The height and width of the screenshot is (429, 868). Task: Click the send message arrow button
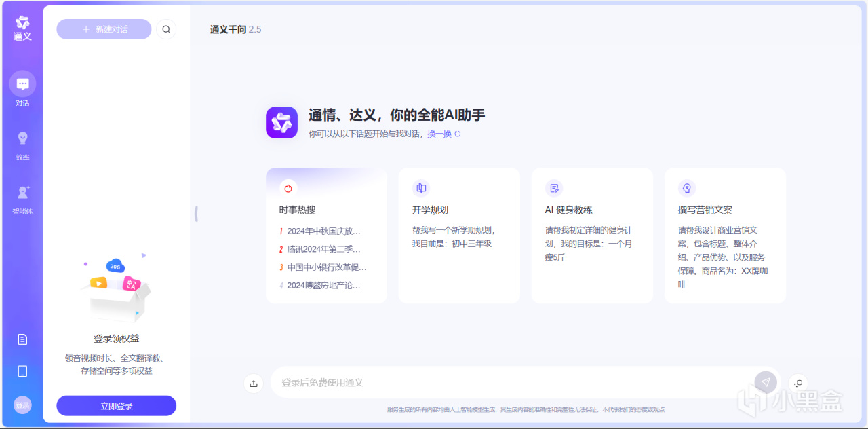coord(766,382)
